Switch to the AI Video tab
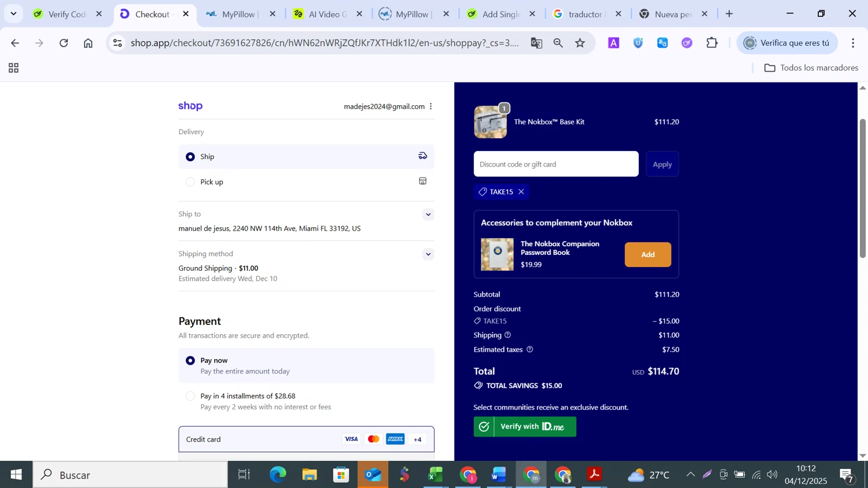The width and height of the screenshot is (868, 488). 328,14
